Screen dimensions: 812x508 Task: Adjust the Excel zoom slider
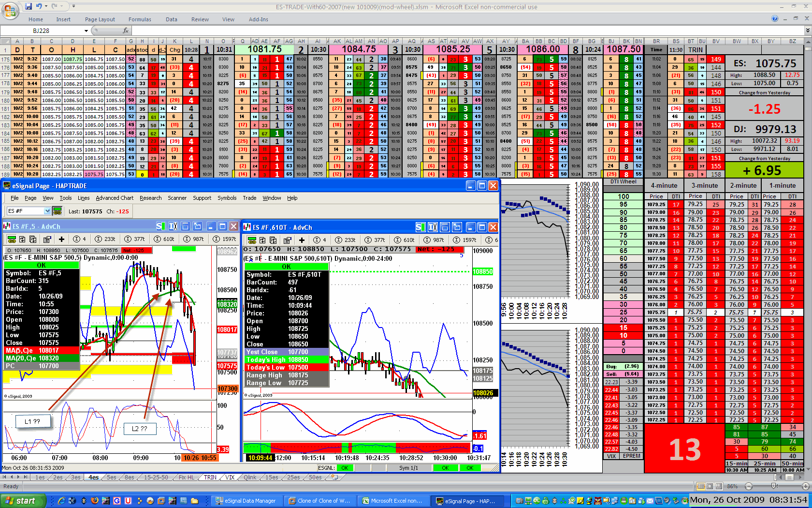pos(774,486)
